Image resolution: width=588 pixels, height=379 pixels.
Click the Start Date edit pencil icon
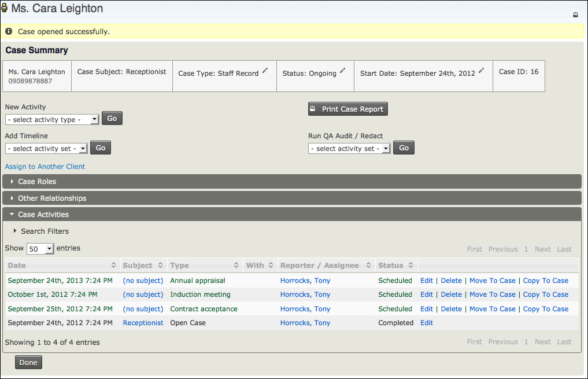click(x=481, y=71)
